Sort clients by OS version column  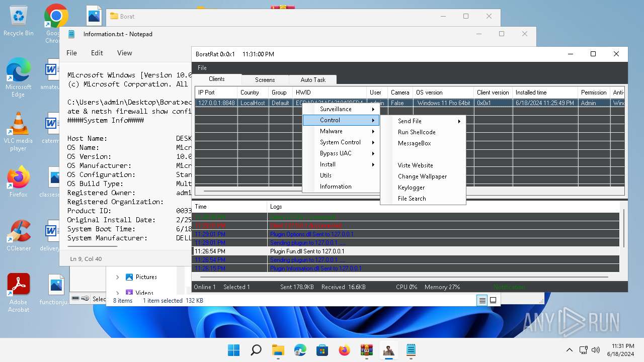tap(444, 93)
